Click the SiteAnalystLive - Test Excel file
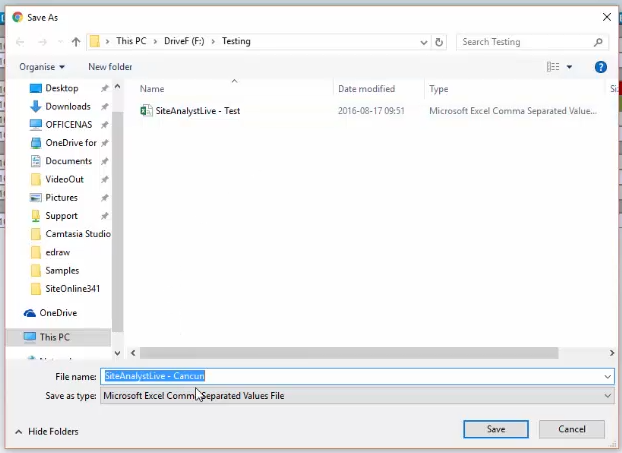This screenshot has height=453, width=622. point(197,111)
